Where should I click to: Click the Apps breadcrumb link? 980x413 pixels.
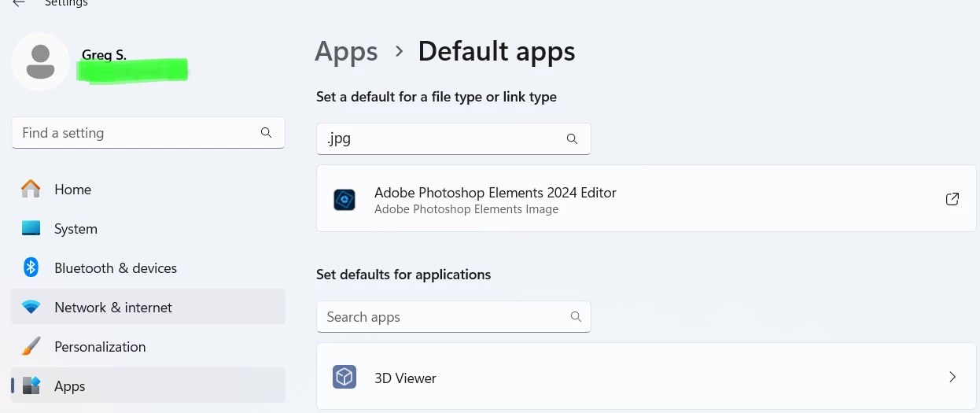click(x=346, y=52)
